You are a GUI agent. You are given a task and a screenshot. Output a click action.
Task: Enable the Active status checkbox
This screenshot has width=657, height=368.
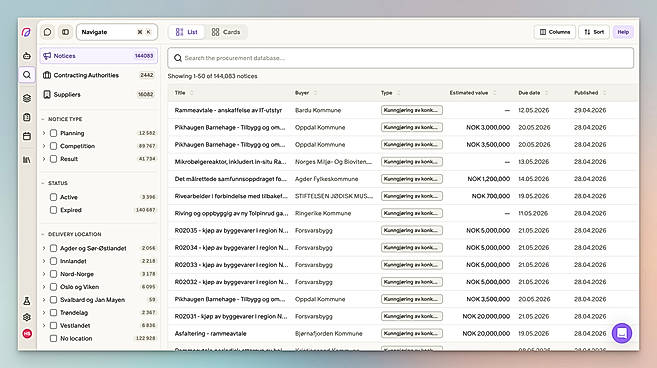[x=53, y=197]
